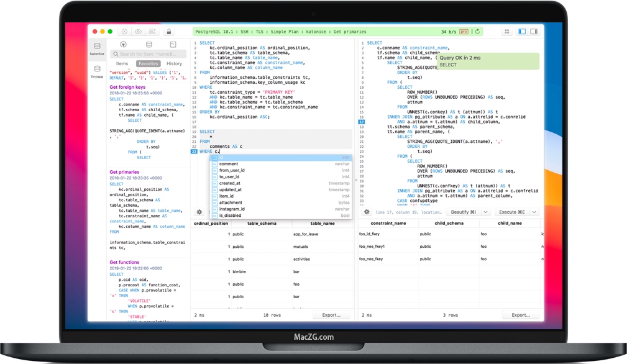Click the disconnect icon in the toolbar
627x364 pixels.
coord(124,31)
